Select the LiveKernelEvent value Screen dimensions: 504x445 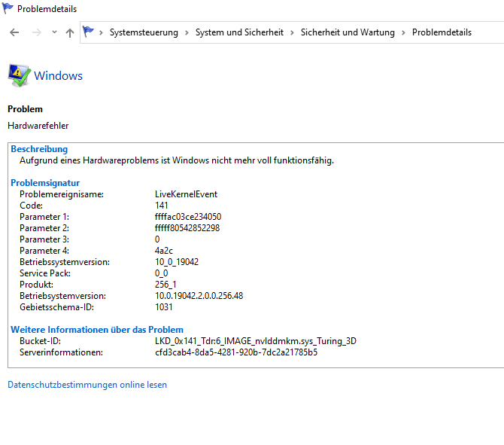(186, 194)
